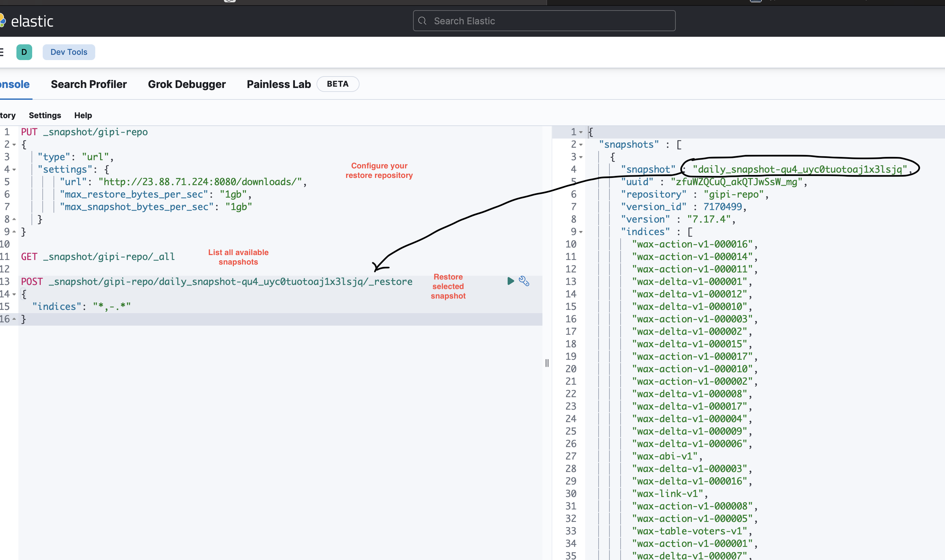Click the Elastic logo
The width and height of the screenshot is (945, 560).
[26, 21]
